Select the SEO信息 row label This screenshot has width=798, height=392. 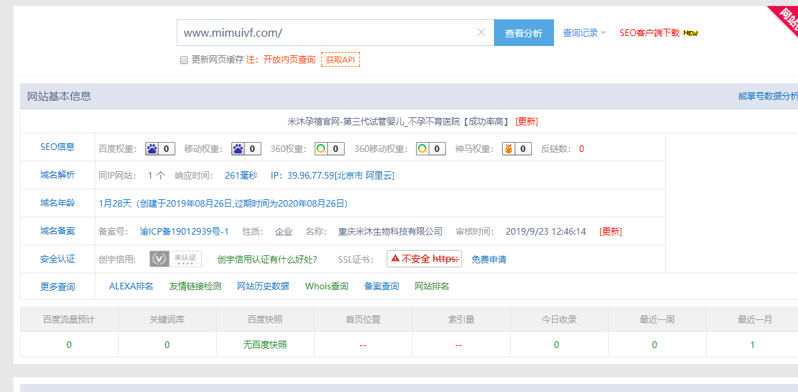tap(58, 147)
